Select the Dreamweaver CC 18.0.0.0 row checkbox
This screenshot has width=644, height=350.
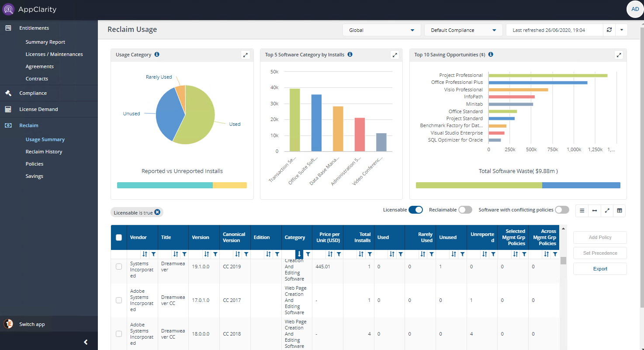(x=119, y=334)
